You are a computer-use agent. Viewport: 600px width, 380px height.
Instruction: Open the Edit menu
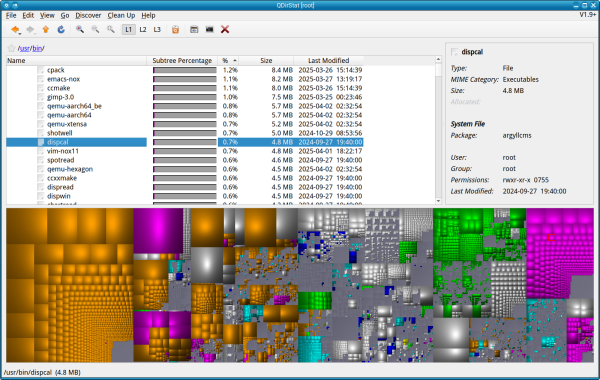28,15
